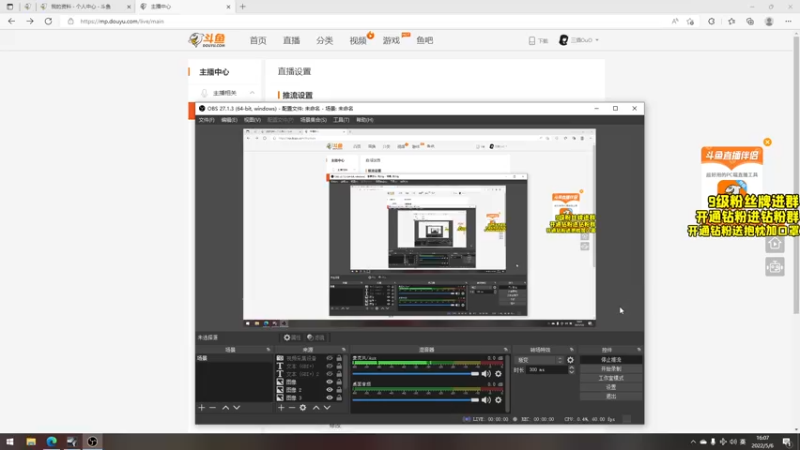Open the browser settings ellipsis menu
This screenshot has width=800, height=450.
788,21
